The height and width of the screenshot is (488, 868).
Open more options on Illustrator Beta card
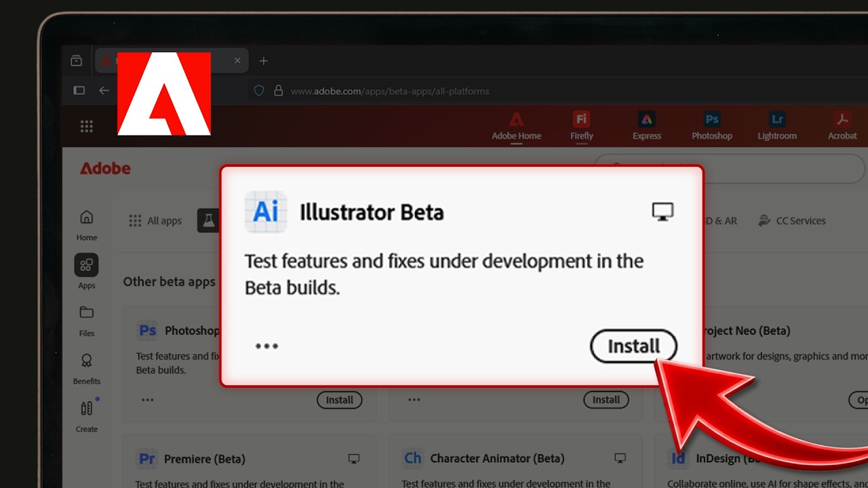(x=267, y=346)
